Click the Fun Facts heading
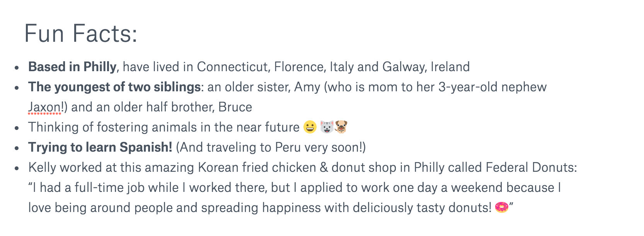 tap(81, 33)
